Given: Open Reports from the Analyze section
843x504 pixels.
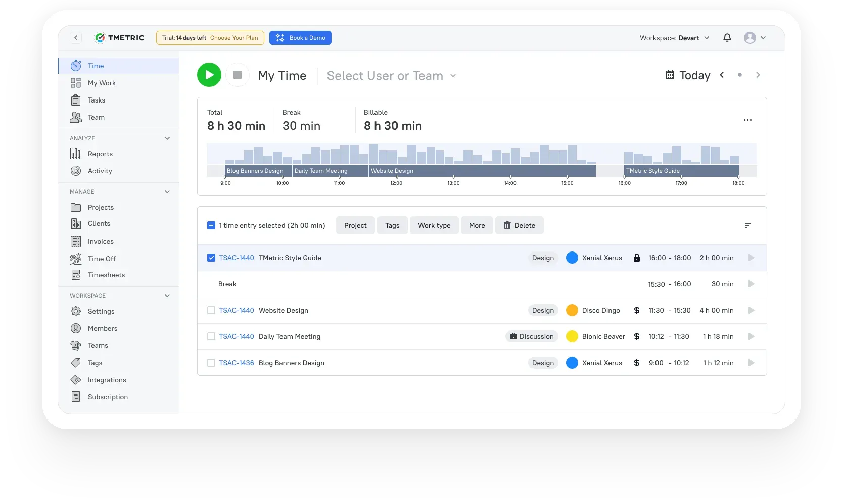Looking at the screenshot, I should pos(100,154).
